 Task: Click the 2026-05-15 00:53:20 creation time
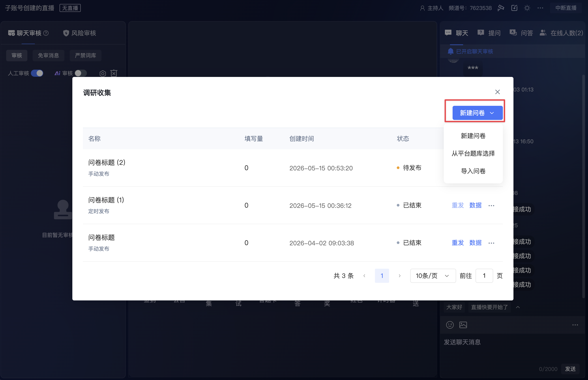(x=321, y=168)
